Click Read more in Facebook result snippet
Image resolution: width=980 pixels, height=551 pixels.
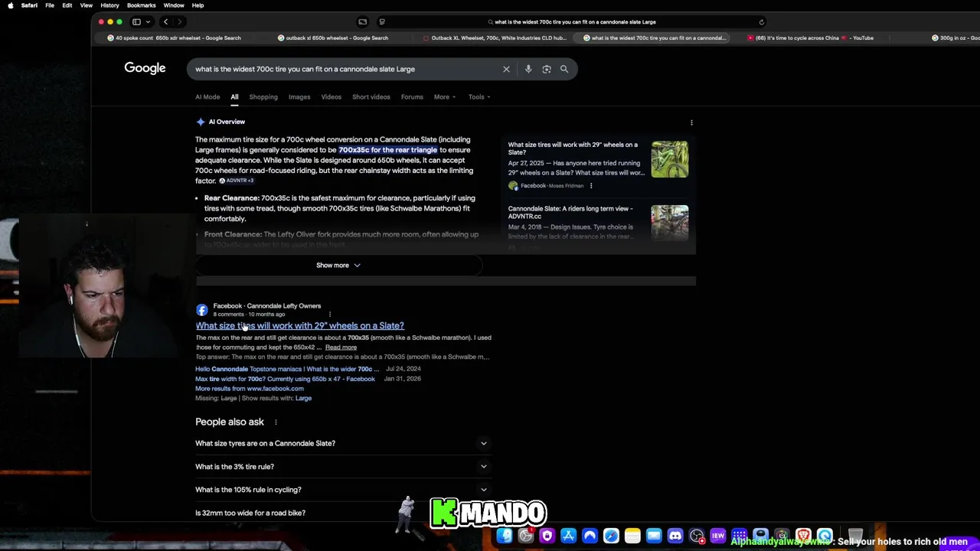point(341,347)
